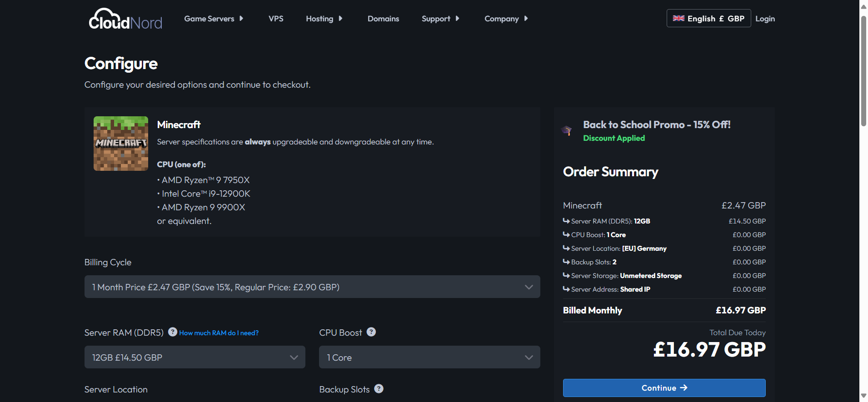This screenshot has width=868, height=402.
Task: Open 'How much RAM do I need?' link
Action: coord(219,333)
